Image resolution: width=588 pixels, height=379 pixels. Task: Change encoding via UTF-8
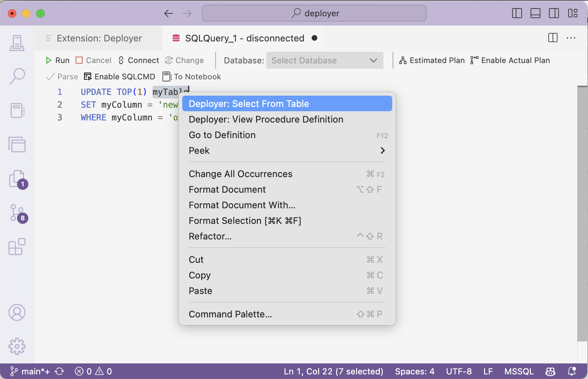(x=459, y=371)
